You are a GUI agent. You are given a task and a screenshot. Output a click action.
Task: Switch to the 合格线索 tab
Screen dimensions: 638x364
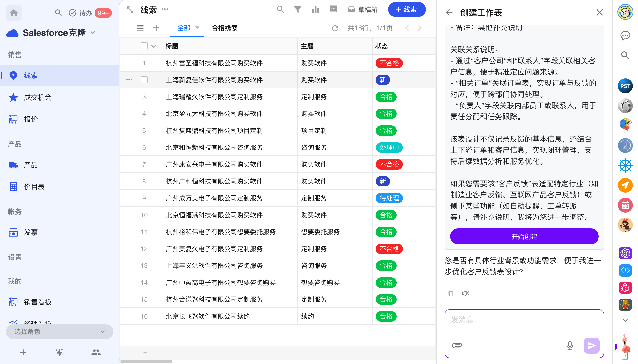click(x=224, y=28)
